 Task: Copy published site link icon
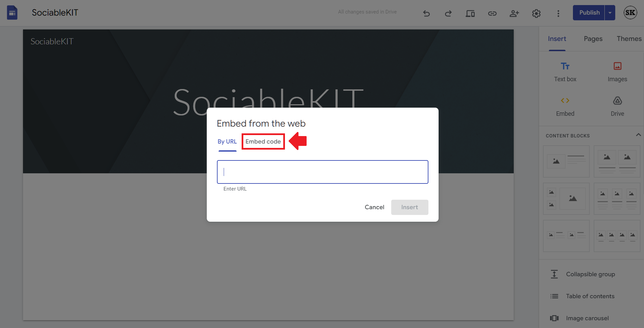pyautogui.click(x=492, y=14)
